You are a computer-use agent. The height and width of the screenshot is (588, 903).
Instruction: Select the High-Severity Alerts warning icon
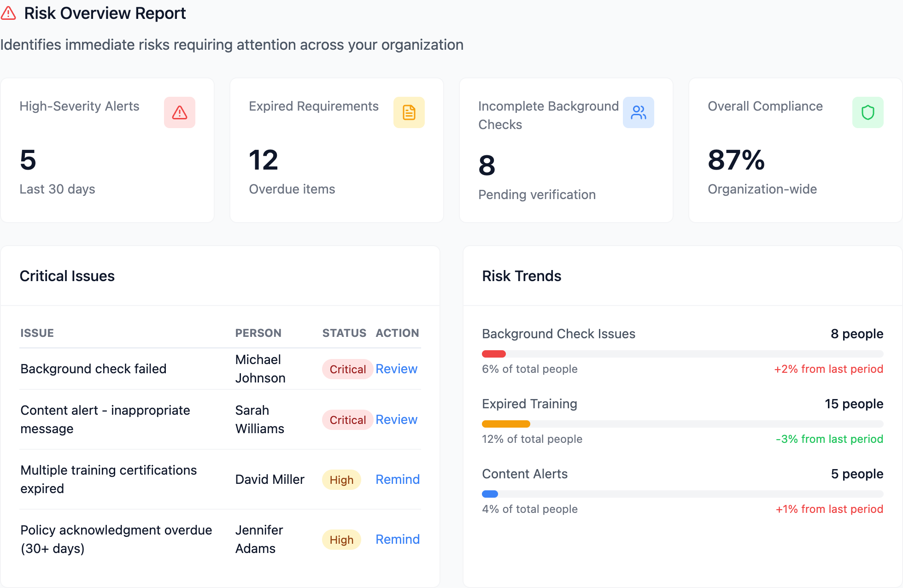[179, 112]
